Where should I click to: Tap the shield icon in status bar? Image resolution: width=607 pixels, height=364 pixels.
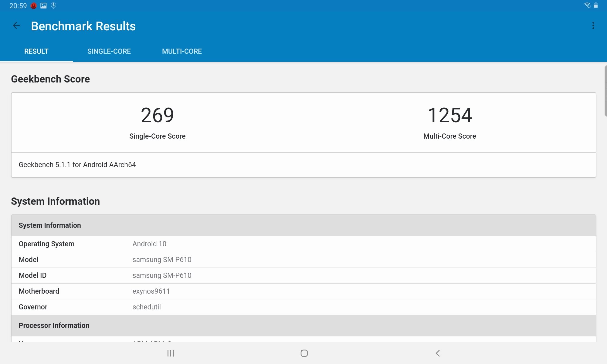click(x=53, y=5)
